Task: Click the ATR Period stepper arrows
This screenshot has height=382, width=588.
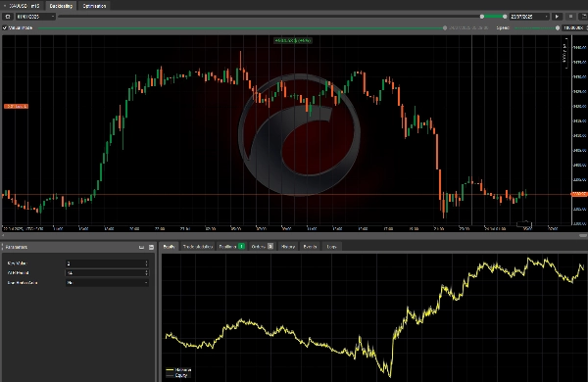Action: pyautogui.click(x=147, y=273)
